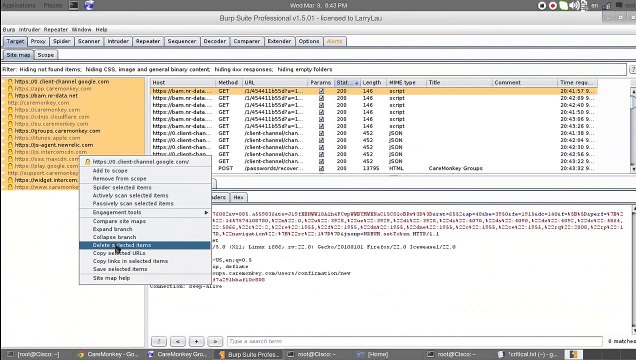The height and width of the screenshot is (360, 636).
Task: Click lock icon beside https://itunes.apple.com host
Action: 11,138
